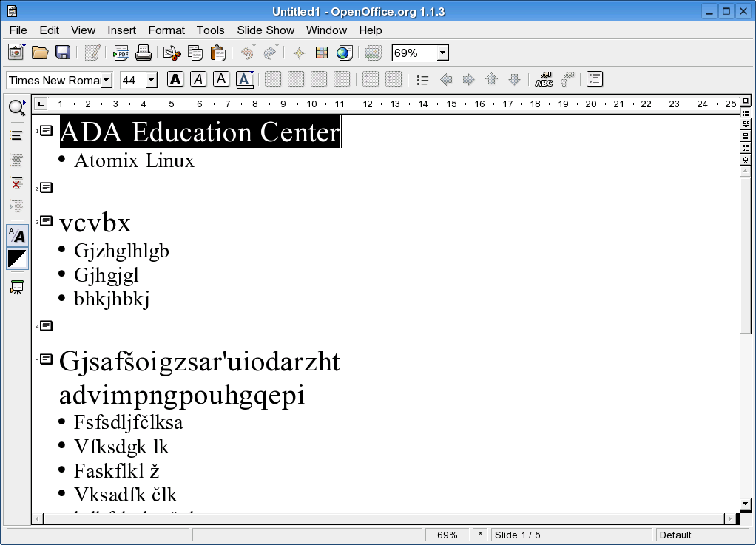This screenshot has width=756, height=545.
Task: Click the 'Vfksdgk lk' bullet line
Action: (x=121, y=446)
